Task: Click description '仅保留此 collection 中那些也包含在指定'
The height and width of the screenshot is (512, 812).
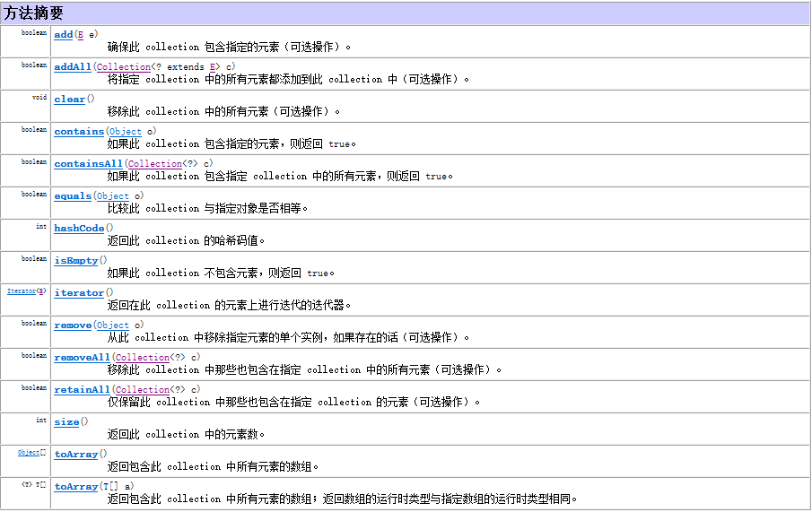Action: point(209,403)
